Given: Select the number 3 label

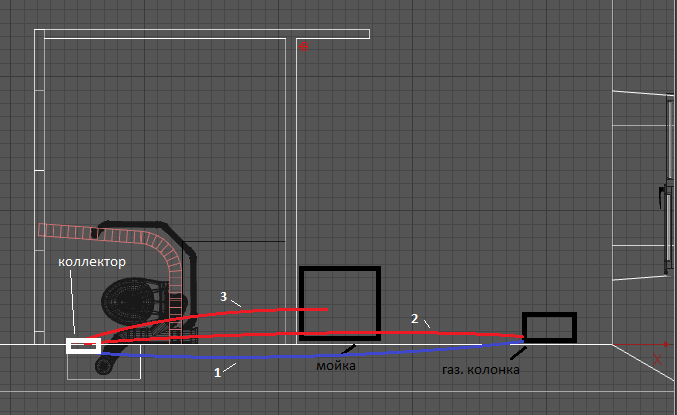Looking at the screenshot, I should (224, 296).
